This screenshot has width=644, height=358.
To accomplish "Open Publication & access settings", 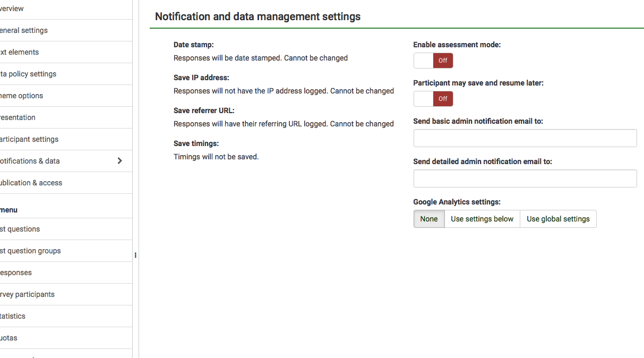I will click(x=31, y=183).
